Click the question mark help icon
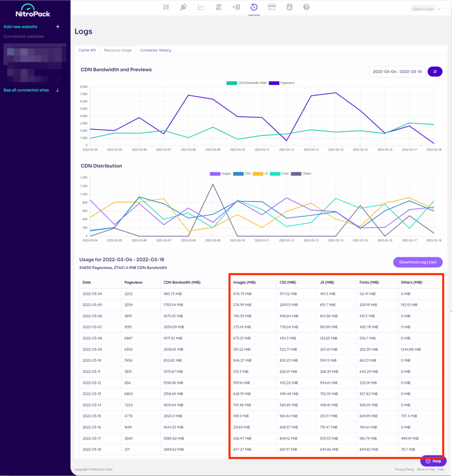 [x=306, y=7]
